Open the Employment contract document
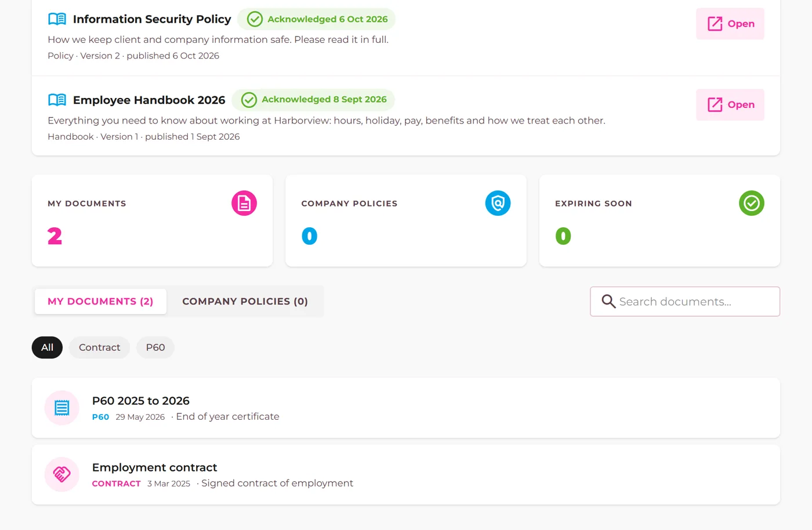The height and width of the screenshot is (530, 812). click(x=406, y=475)
